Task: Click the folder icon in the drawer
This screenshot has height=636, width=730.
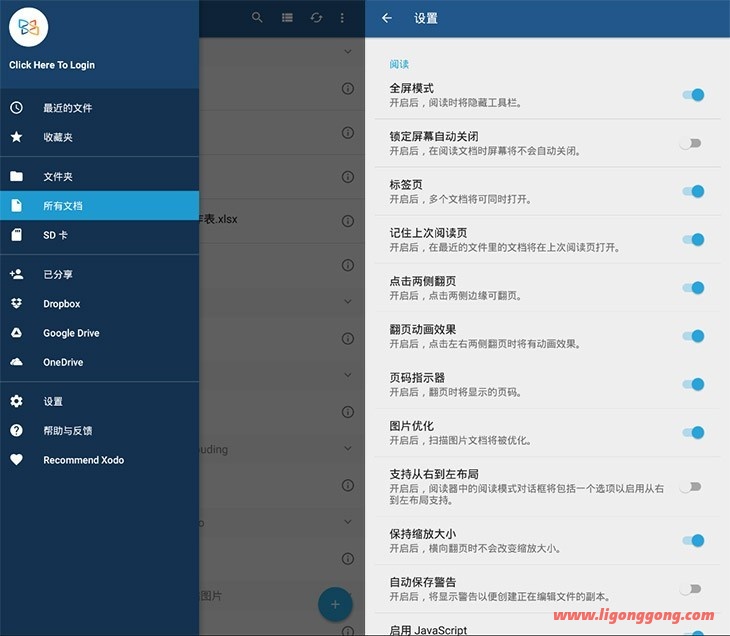Action: [16, 176]
